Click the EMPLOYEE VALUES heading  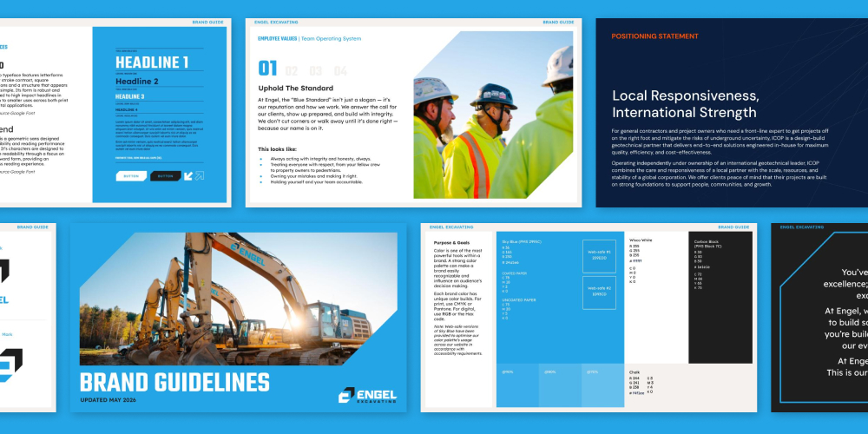click(x=278, y=39)
